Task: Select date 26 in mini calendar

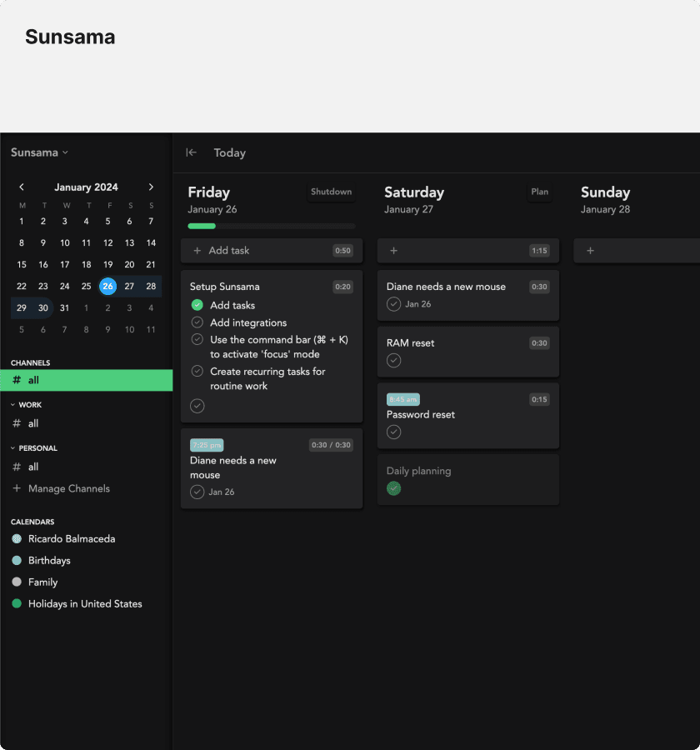Action: (x=107, y=286)
